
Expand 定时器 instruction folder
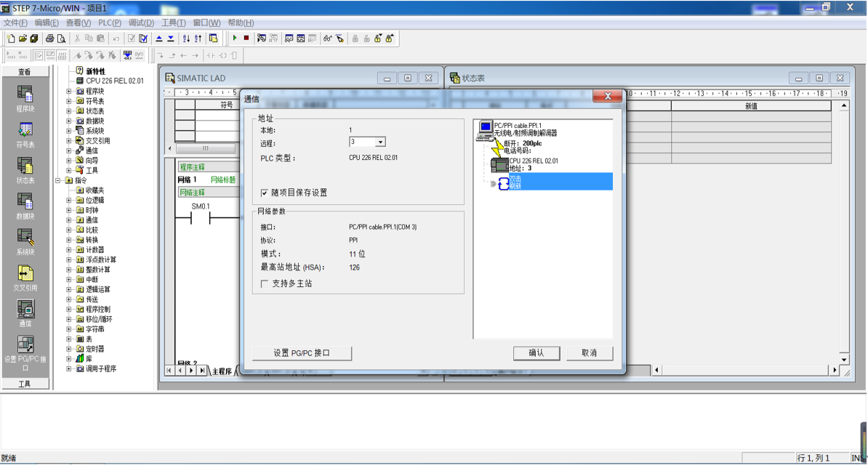coord(69,349)
